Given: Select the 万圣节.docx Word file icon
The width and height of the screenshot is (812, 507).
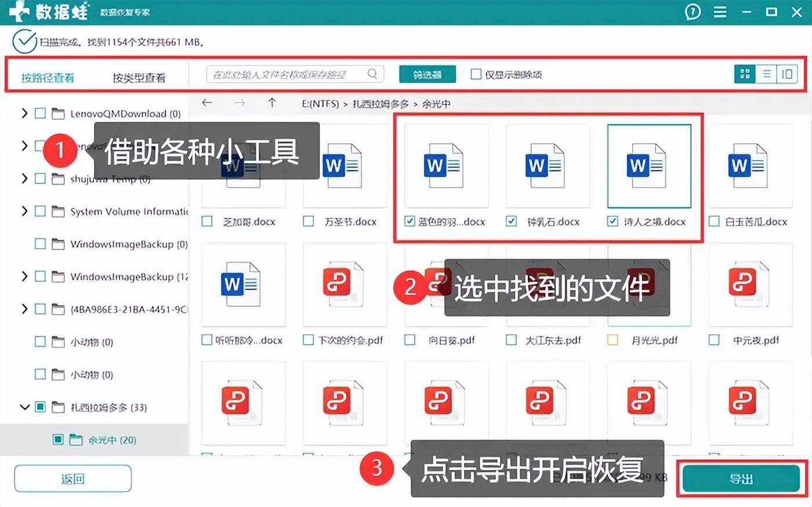Looking at the screenshot, I should (343, 165).
